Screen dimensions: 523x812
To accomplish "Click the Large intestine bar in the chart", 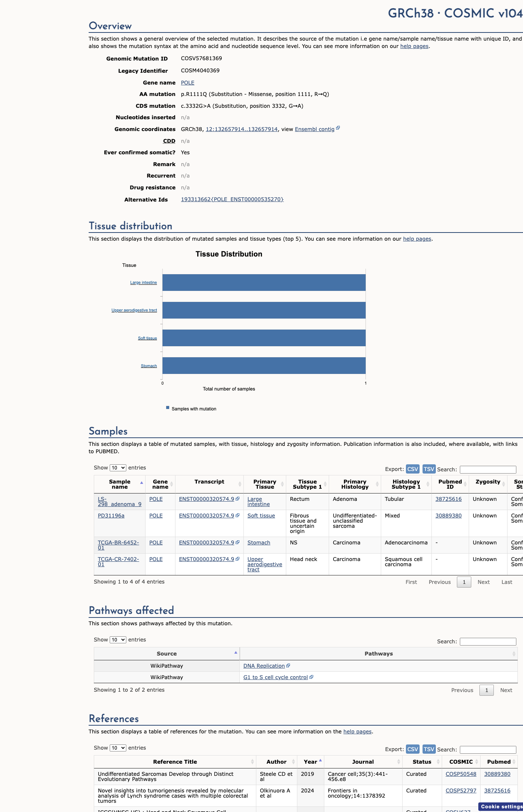I will 264,282.
